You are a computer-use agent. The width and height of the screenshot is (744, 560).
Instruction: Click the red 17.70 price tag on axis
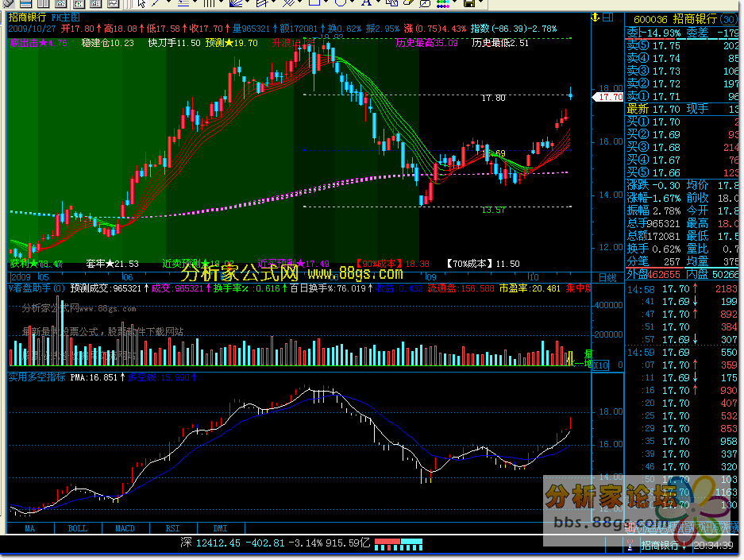click(609, 97)
